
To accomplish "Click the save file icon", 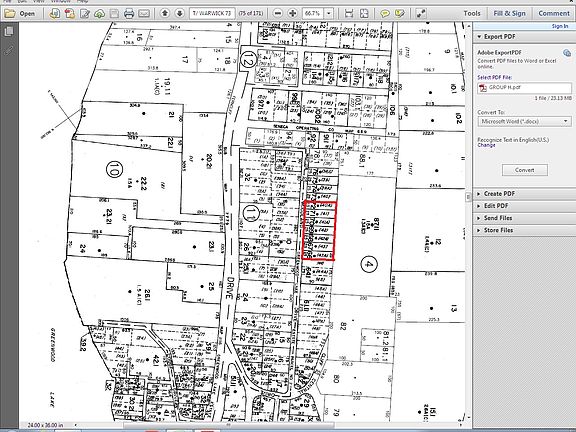I will [x=114, y=14].
